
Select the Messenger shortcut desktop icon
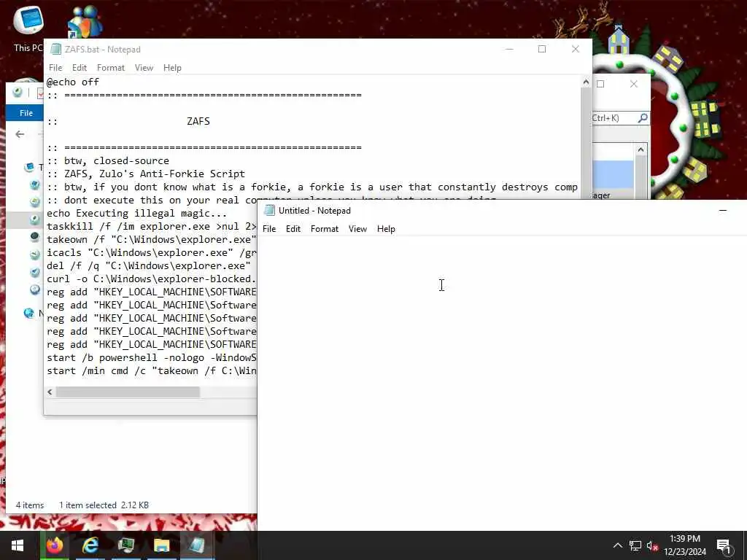click(x=85, y=22)
